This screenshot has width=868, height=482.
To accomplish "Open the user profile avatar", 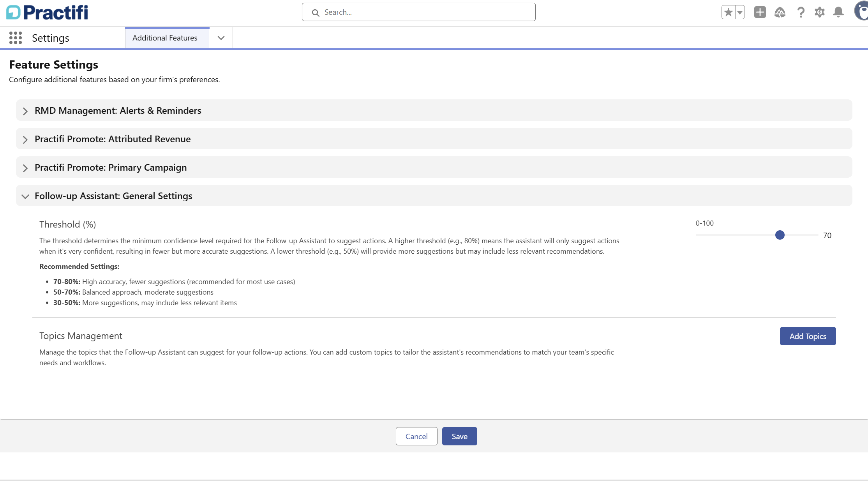I will (x=861, y=11).
